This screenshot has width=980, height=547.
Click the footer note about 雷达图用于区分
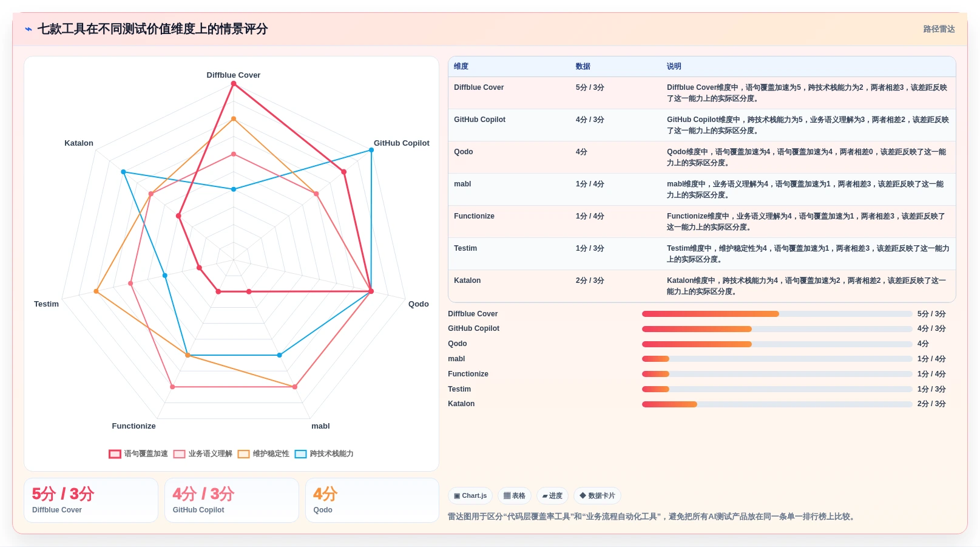pos(653,517)
